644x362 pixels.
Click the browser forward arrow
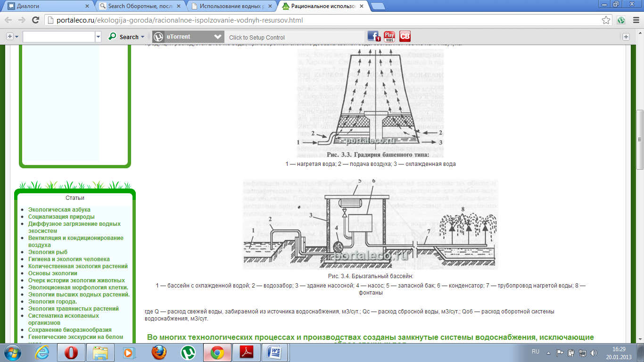22,20
